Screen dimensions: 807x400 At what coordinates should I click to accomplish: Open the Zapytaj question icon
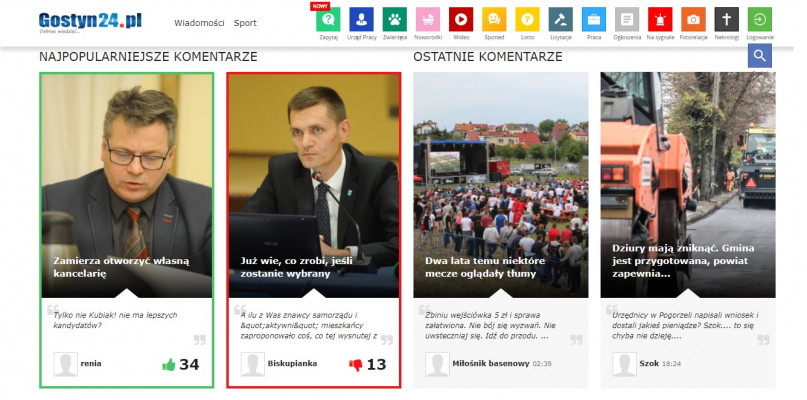tap(328, 19)
